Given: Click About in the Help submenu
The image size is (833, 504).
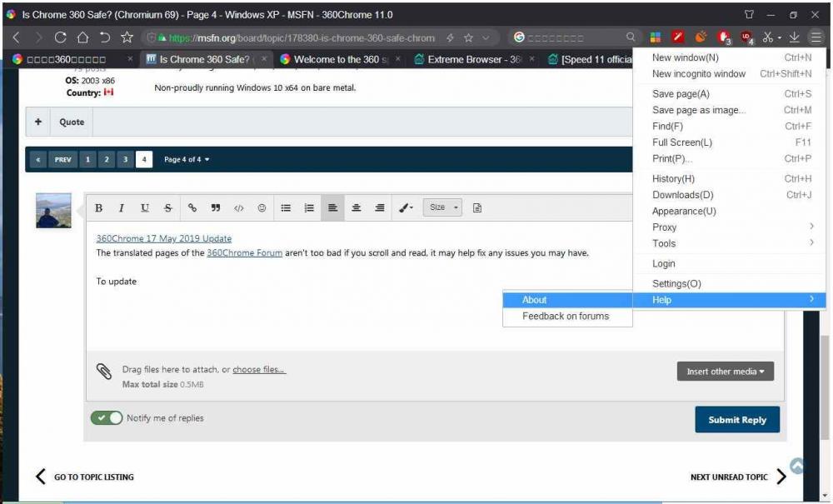Looking at the screenshot, I should click(x=567, y=300).
